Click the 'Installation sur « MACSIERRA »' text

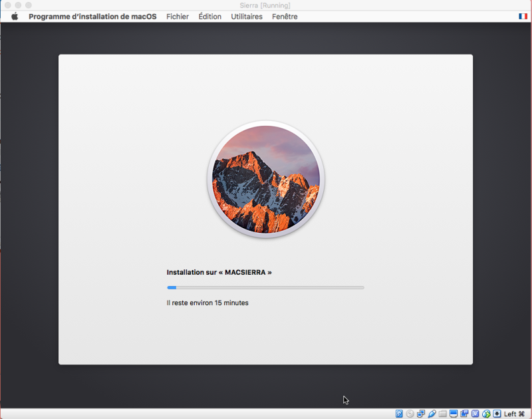219,272
